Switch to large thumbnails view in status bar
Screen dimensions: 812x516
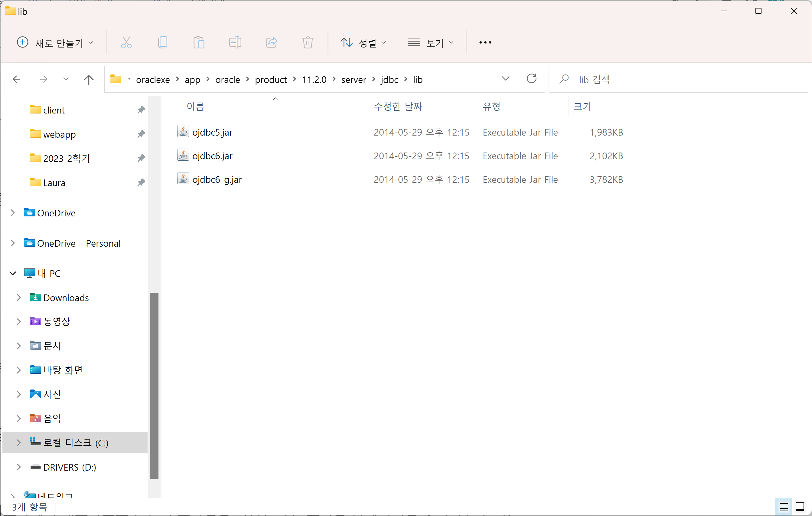[x=800, y=507]
